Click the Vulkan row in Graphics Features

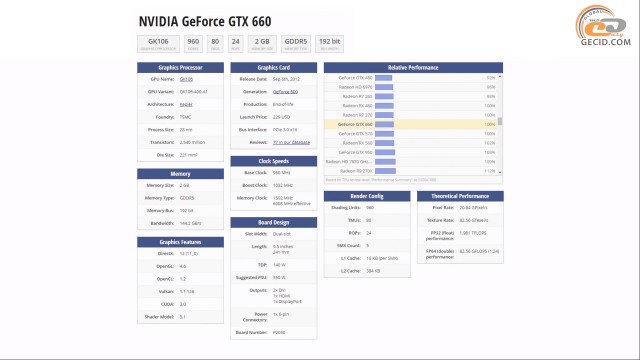coord(180,291)
